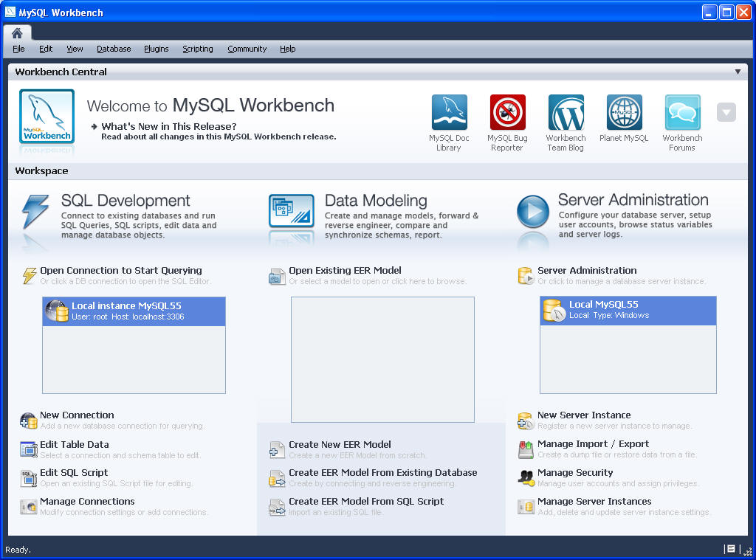Image resolution: width=756 pixels, height=560 pixels.
Task: Click the Server Administration link
Action: pos(587,270)
